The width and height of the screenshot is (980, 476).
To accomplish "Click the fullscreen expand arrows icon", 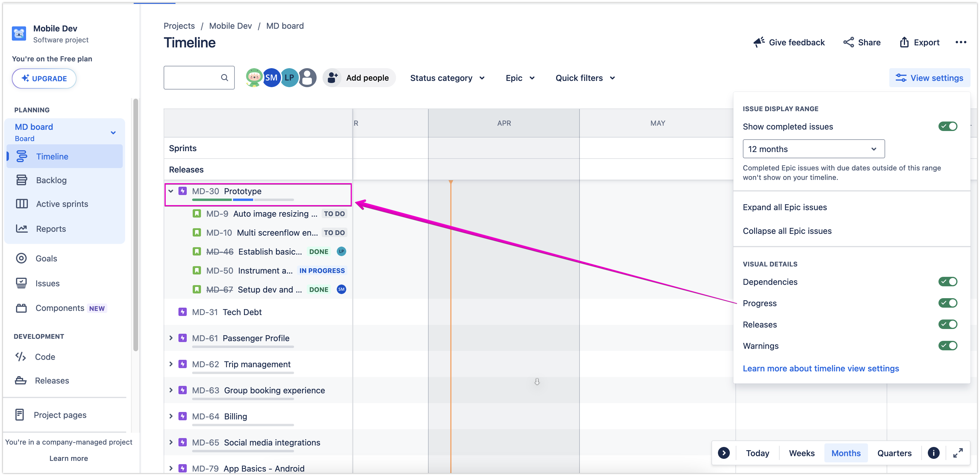I will click(957, 453).
